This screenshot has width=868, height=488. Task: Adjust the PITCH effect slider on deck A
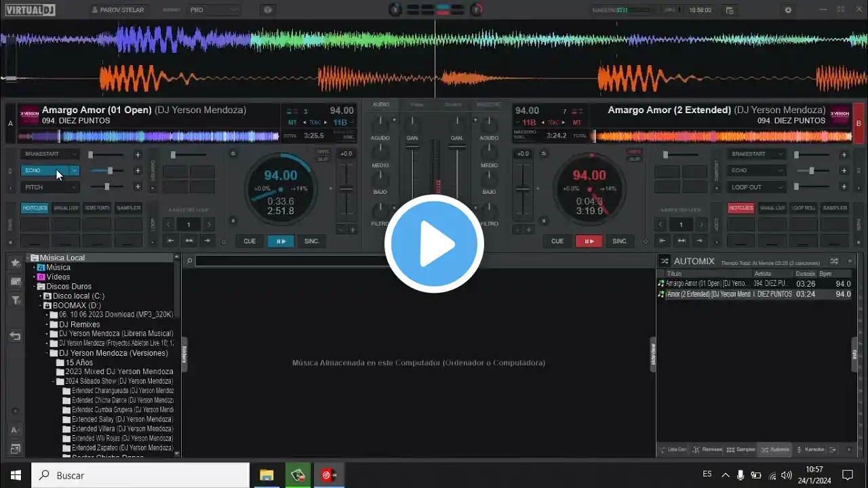click(x=106, y=187)
